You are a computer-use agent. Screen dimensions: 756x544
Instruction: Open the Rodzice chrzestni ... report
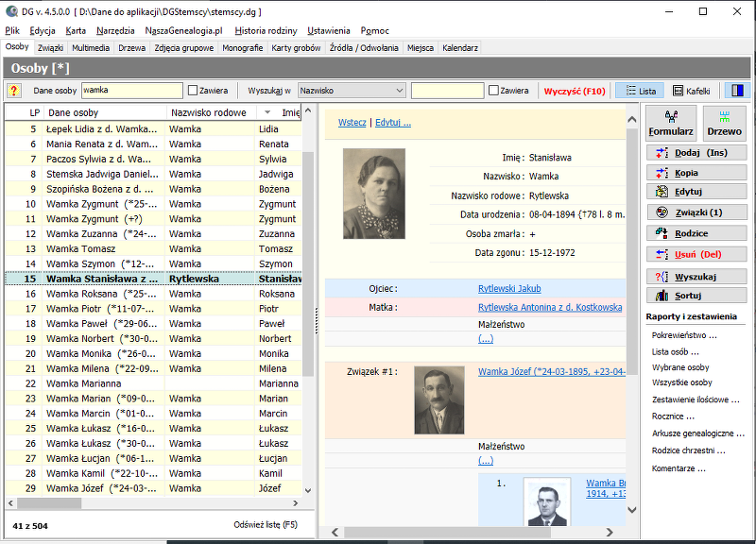[689, 451]
